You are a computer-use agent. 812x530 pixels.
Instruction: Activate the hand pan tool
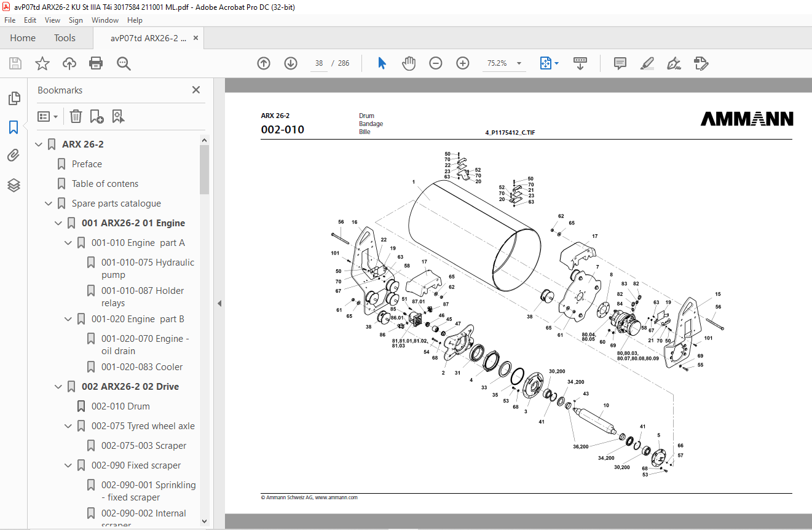click(x=409, y=63)
